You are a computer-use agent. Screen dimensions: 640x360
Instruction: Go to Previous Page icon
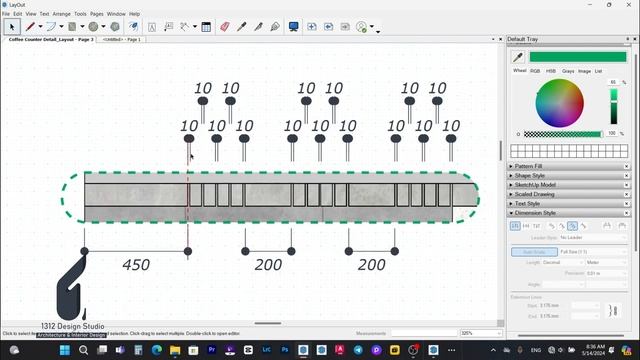pos(329,27)
